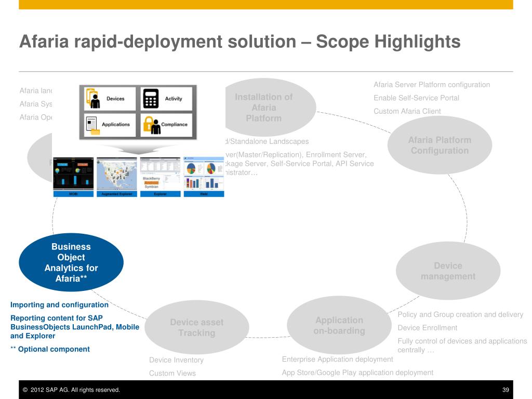532x399 pixels.
Task: Click 'Custom Views' text
Action: [172, 373]
